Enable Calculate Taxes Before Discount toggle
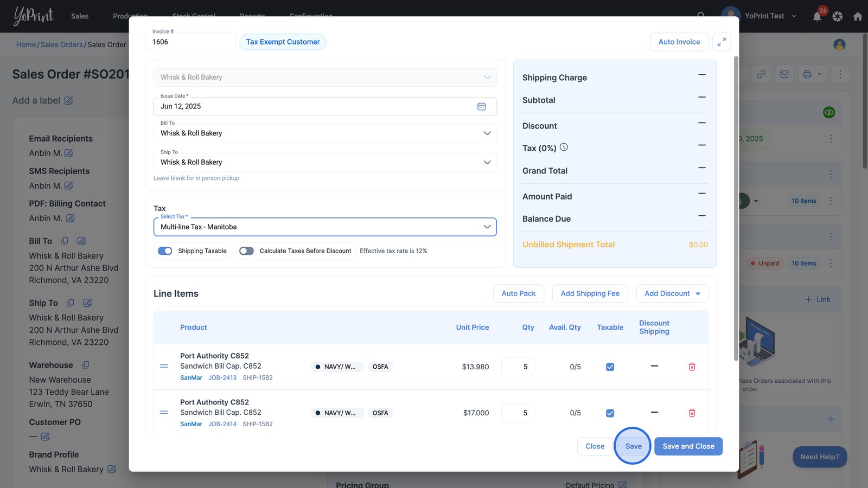Viewport: 868px width, 488px height. tap(247, 251)
